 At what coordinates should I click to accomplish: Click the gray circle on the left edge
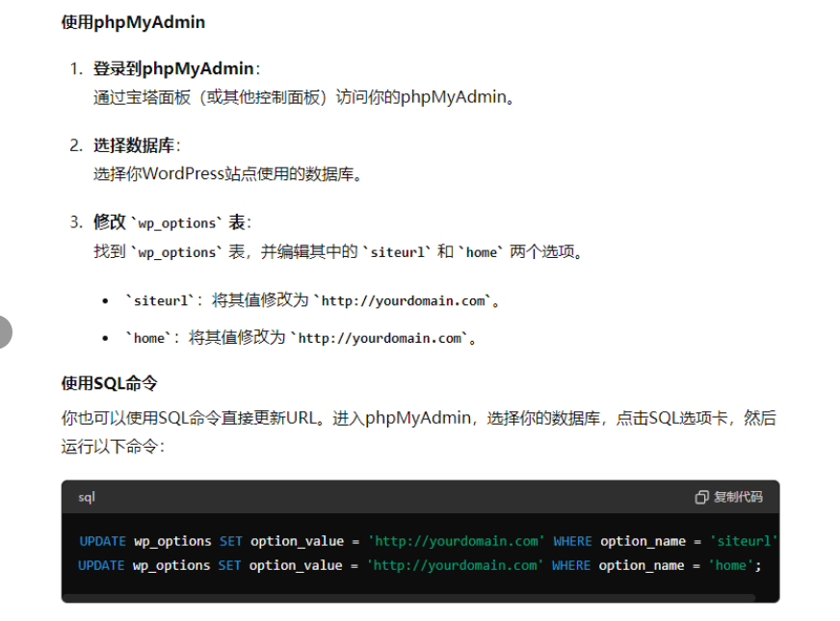tap(3, 331)
